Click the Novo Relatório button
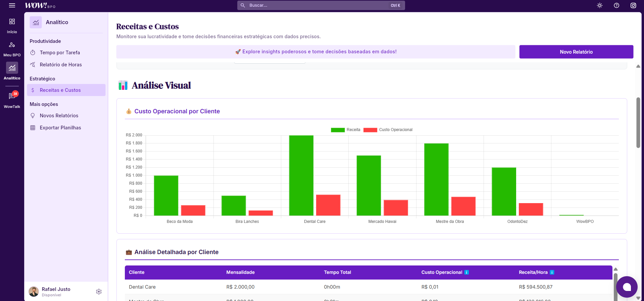This screenshot has width=644, height=301. [x=576, y=52]
